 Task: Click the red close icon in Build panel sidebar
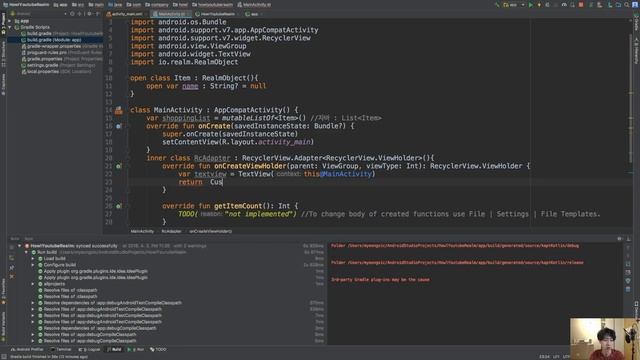(x=11, y=276)
